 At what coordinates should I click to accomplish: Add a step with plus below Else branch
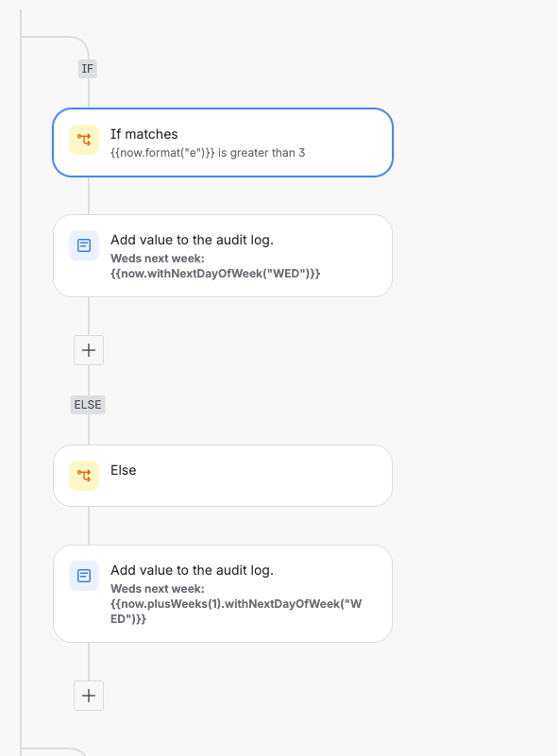pos(89,696)
